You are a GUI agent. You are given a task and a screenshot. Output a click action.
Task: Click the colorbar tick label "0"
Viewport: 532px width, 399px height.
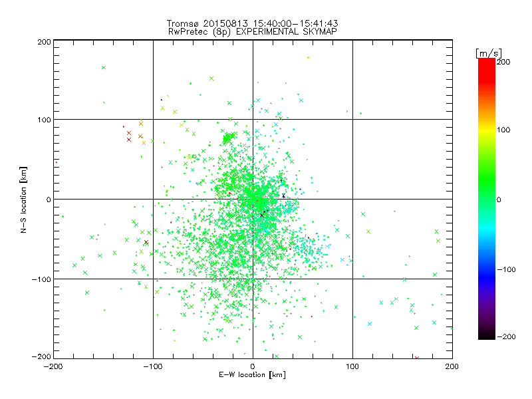(499, 200)
